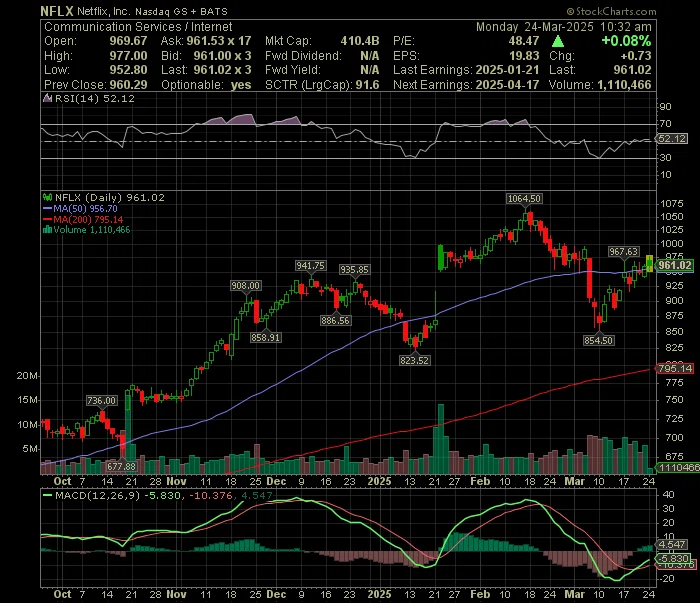Click the Nasdaq GS + BATS exchange label

tap(181, 12)
